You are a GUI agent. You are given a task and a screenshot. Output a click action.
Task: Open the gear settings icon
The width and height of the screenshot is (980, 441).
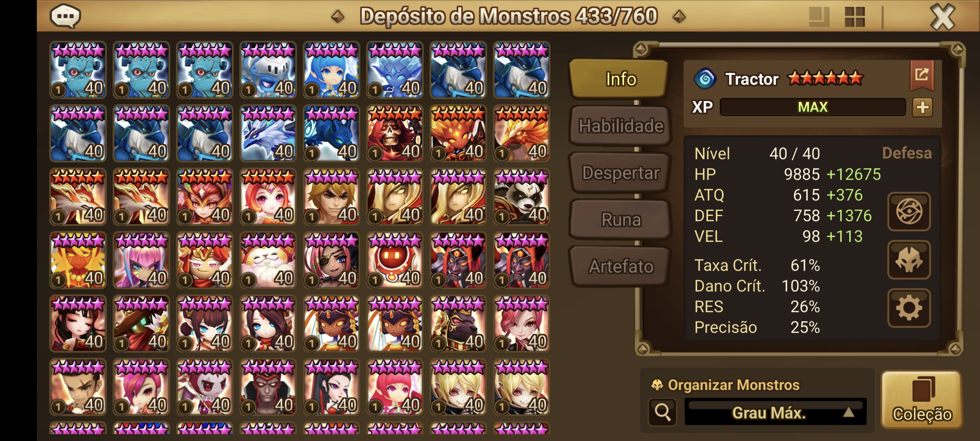point(909,308)
